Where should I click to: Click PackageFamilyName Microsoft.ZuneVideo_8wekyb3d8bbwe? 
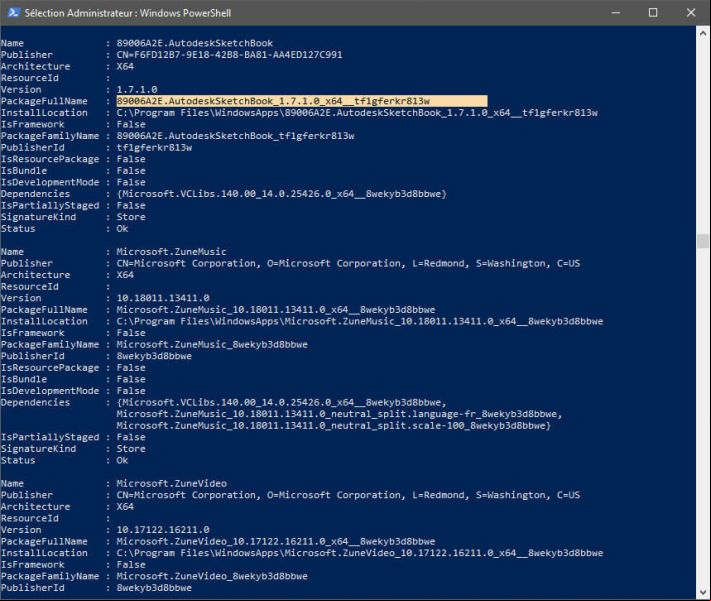tap(212, 576)
